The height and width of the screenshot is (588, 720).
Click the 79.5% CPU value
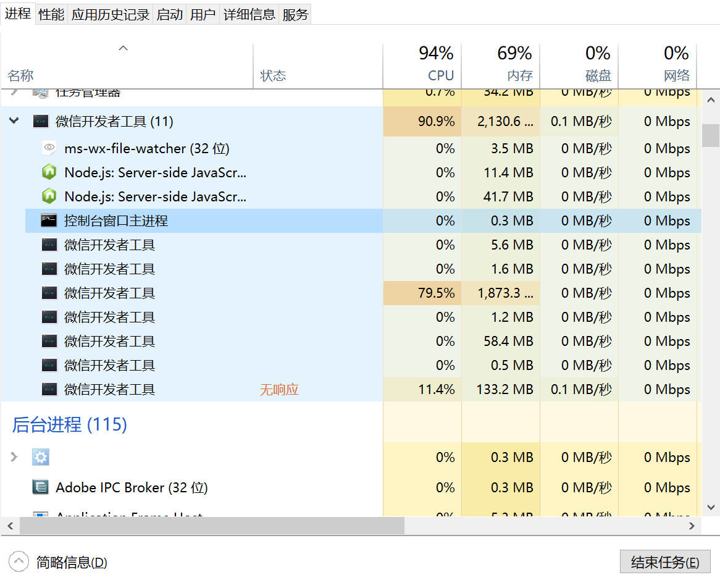436,293
